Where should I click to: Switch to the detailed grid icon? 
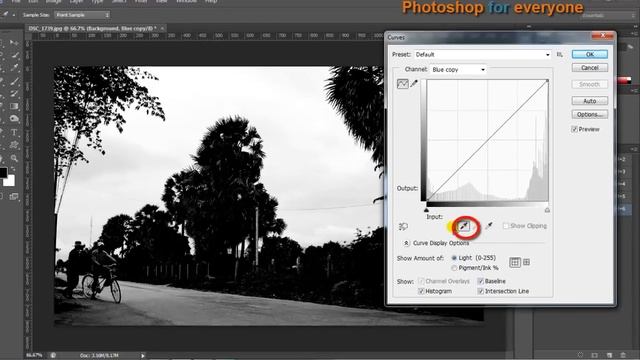527,262
